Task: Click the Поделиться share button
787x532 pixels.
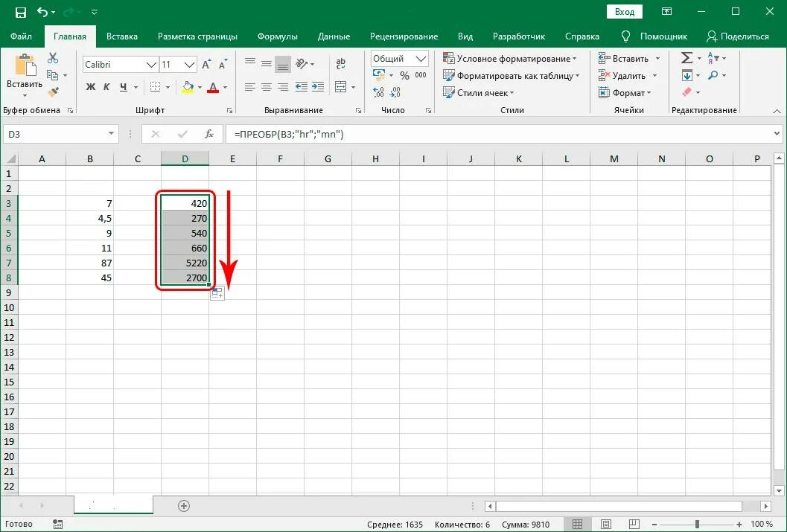Action: (x=737, y=36)
